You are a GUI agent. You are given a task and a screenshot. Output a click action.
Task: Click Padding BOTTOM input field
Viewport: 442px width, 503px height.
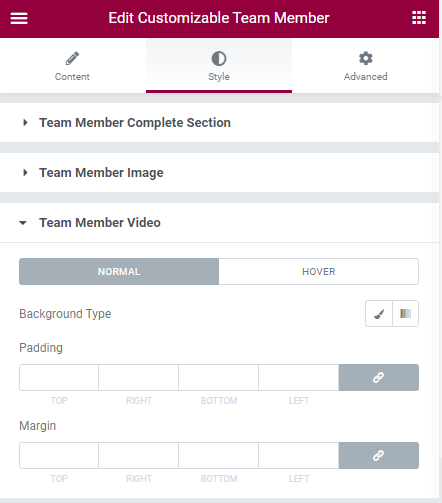(x=219, y=377)
